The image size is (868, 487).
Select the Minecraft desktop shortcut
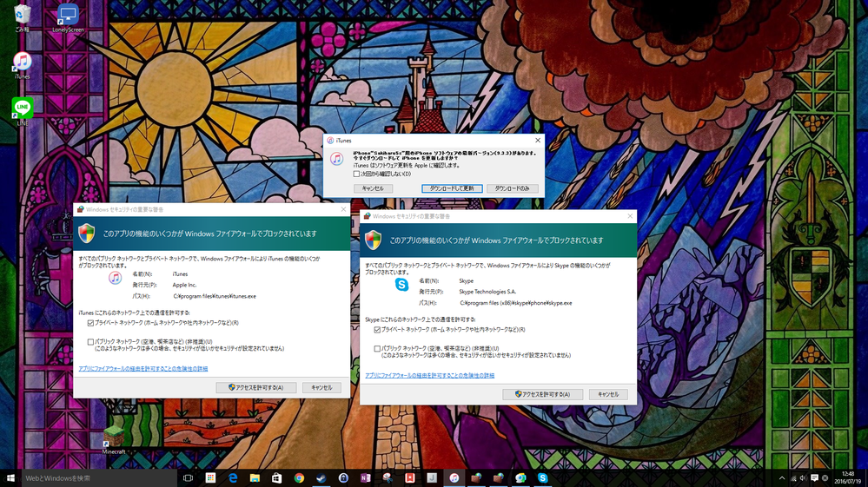pyautogui.click(x=114, y=441)
